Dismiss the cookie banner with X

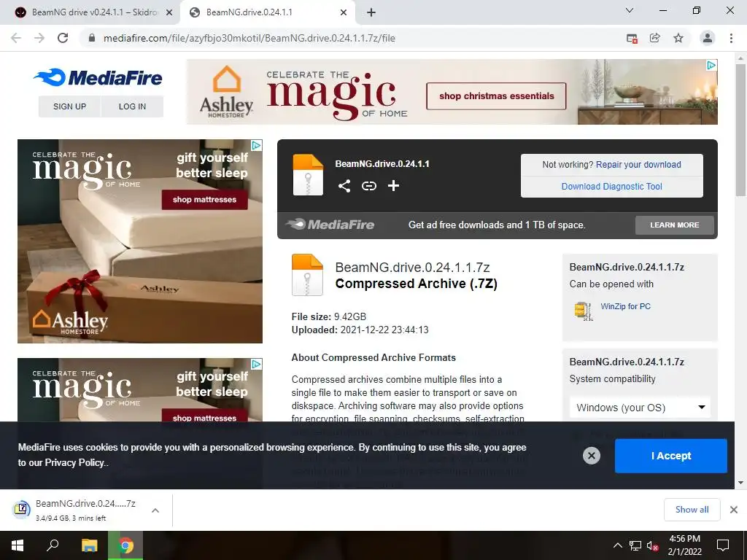coord(591,456)
